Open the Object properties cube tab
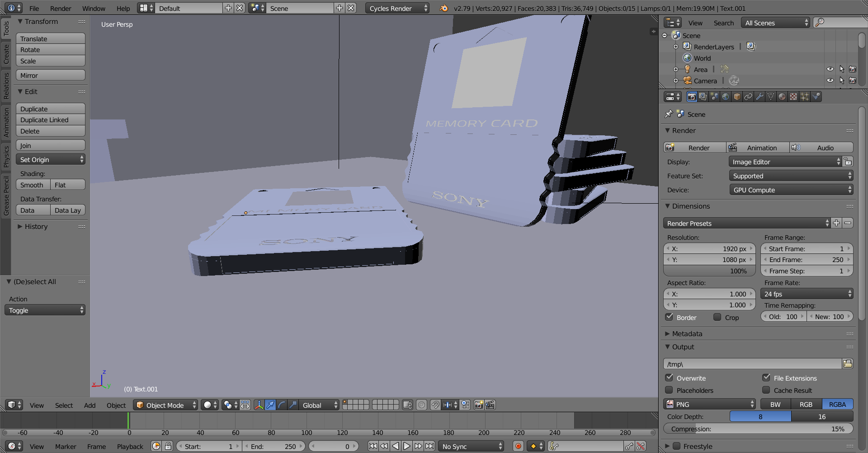 pyautogui.click(x=737, y=96)
